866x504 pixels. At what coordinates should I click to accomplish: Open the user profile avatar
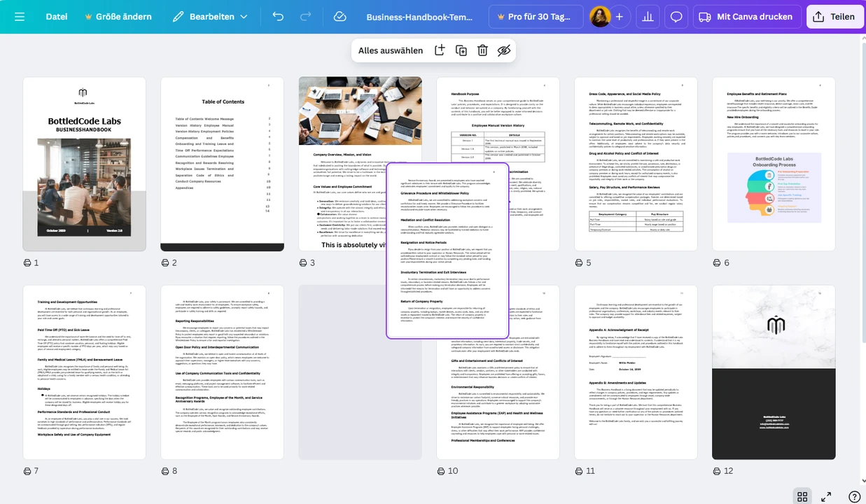tap(599, 17)
